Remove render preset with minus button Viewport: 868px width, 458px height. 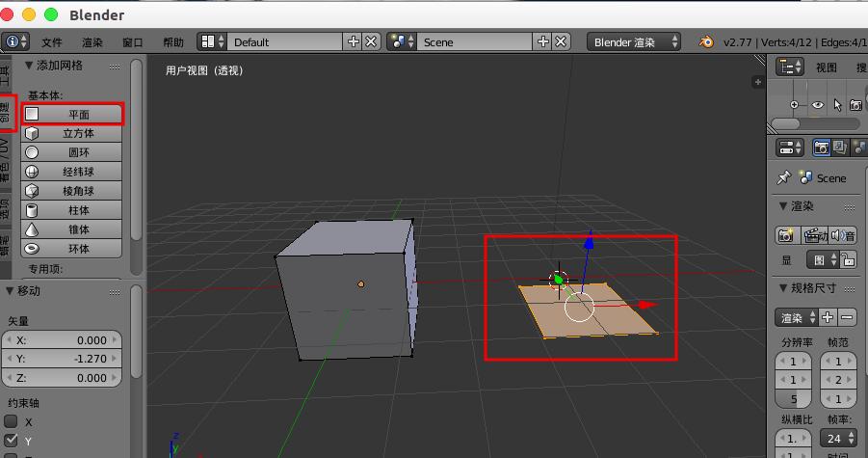[x=847, y=318]
